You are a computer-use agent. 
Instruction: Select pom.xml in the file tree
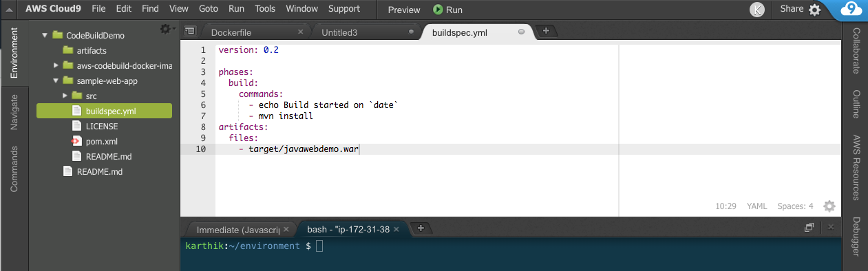pyautogui.click(x=98, y=141)
